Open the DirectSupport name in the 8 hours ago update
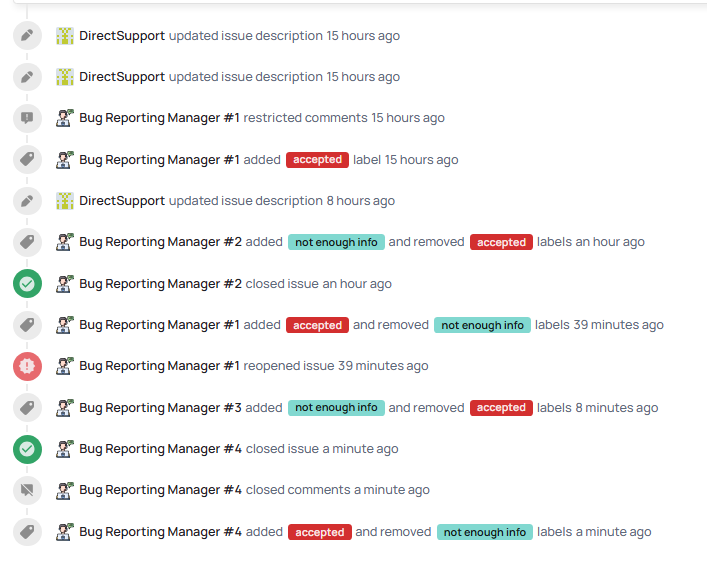 [122, 201]
